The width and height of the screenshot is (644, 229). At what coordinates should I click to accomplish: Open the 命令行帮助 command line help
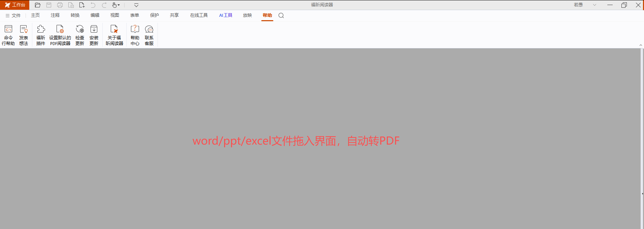[x=8, y=35]
